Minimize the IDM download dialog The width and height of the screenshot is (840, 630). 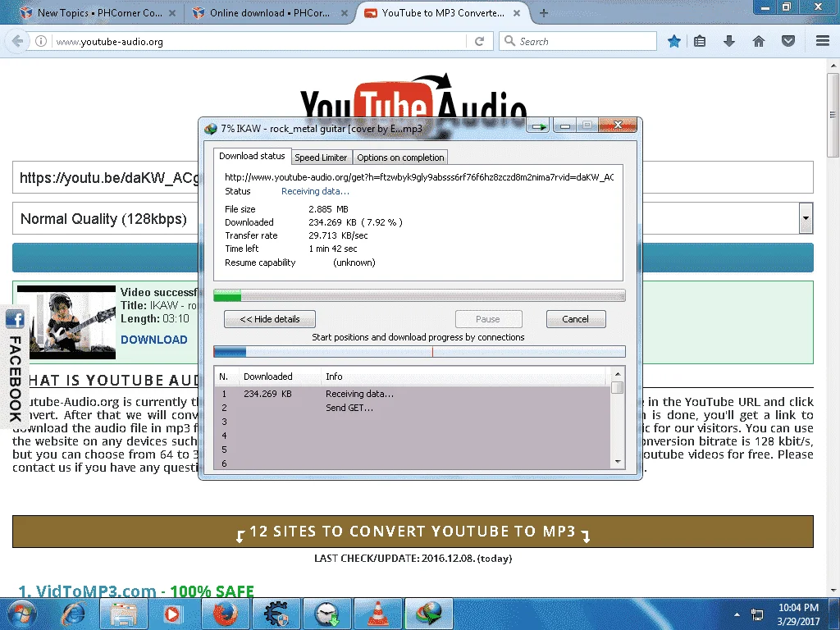point(564,126)
